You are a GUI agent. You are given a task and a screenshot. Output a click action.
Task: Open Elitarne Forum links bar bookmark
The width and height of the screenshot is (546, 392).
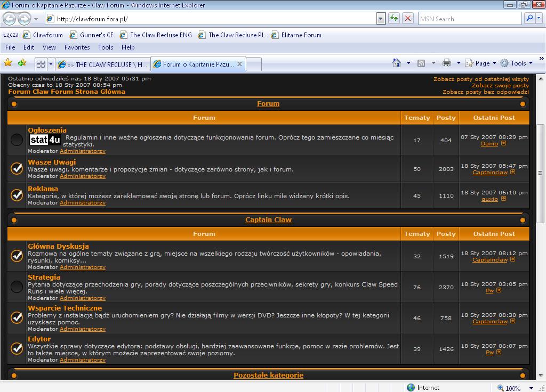(x=296, y=35)
